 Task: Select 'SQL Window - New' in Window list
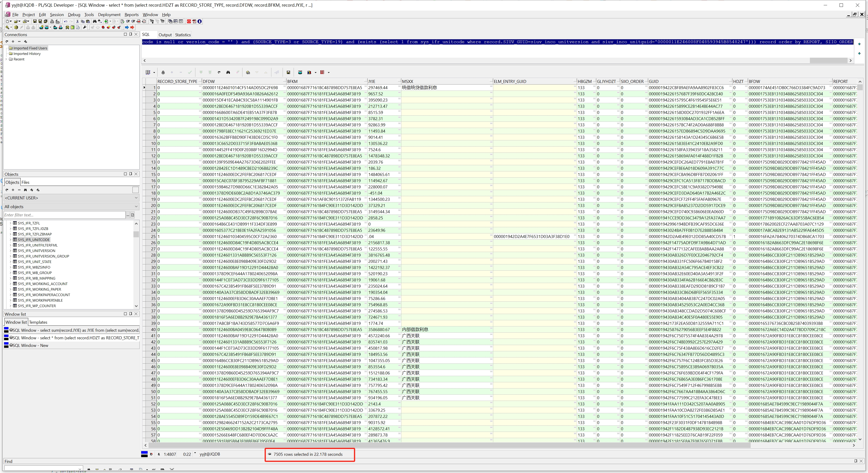click(x=30, y=345)
